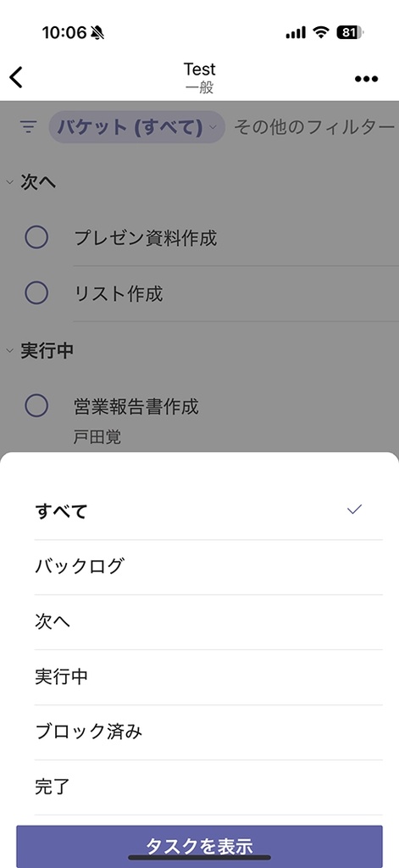Mark プレゼン資料作成 task as complete
The height and width of the screenshot is (868, 399).
[36, 238]
